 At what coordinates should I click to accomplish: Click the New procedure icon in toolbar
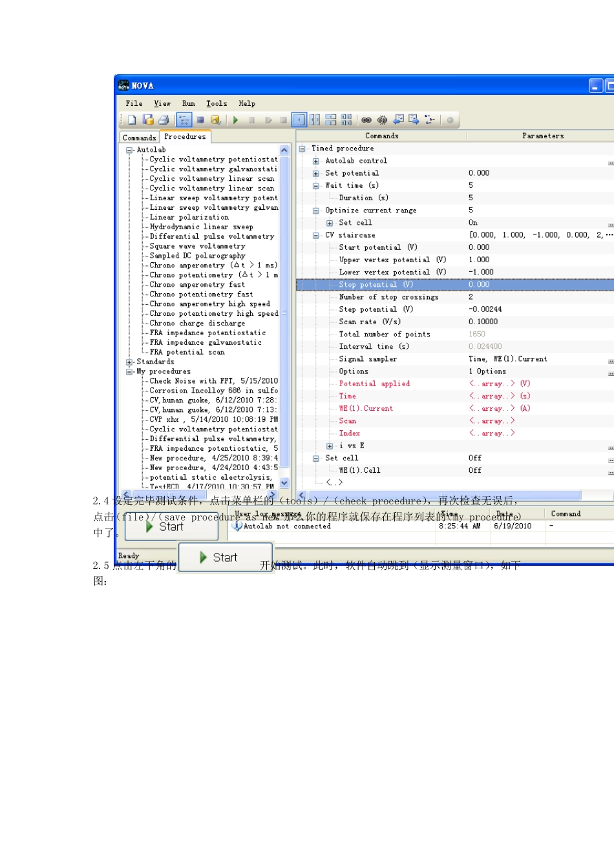(x=132, y=120)
